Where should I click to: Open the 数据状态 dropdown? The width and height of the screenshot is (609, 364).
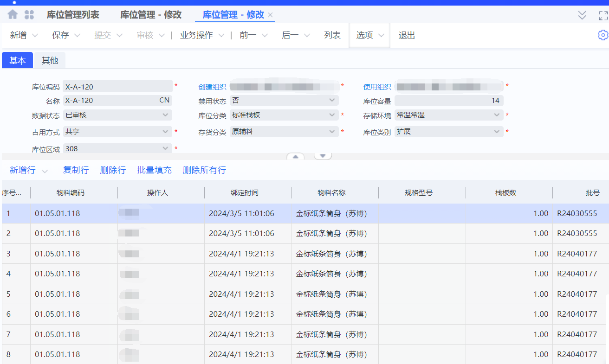tap(117, 115)
